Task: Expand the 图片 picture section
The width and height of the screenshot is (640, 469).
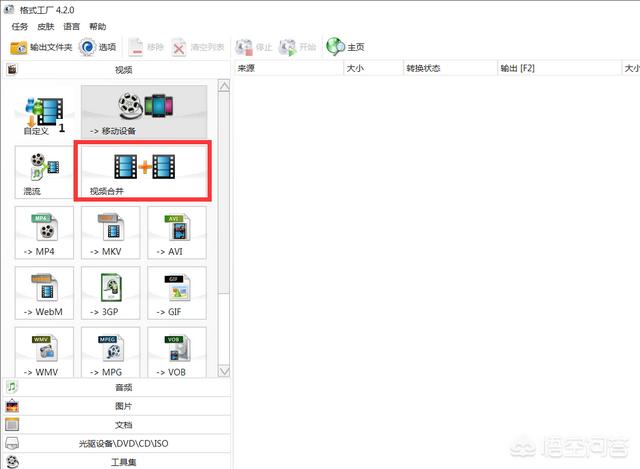Action: pos(115,406)
